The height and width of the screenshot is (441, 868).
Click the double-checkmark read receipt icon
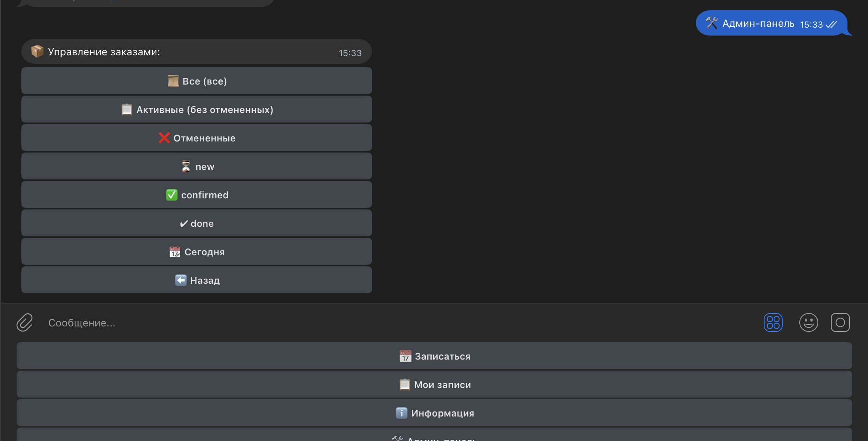pos(831,24)
